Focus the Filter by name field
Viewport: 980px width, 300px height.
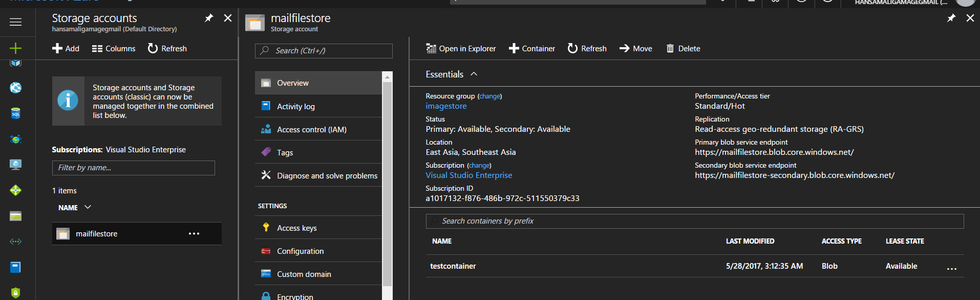(x=134, y=168)
